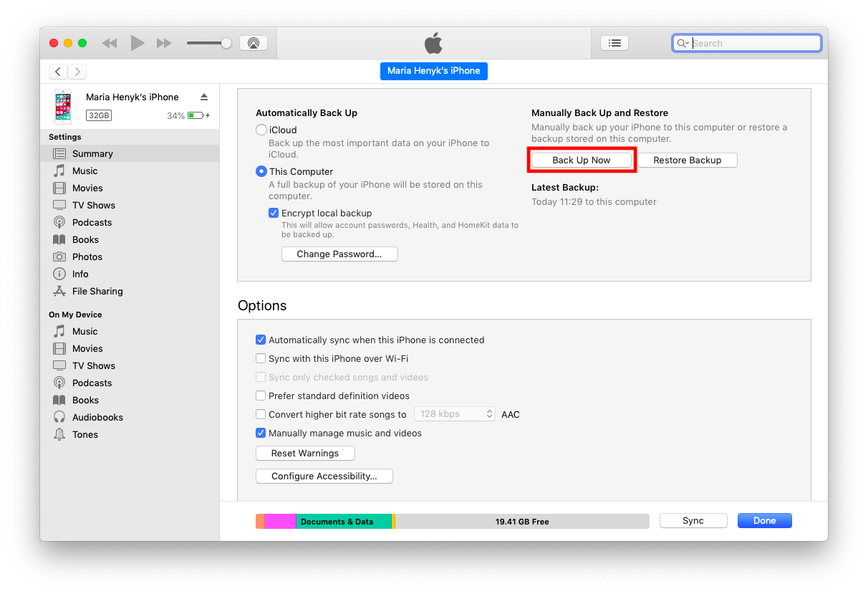Click the Sync button

point(693,521)
